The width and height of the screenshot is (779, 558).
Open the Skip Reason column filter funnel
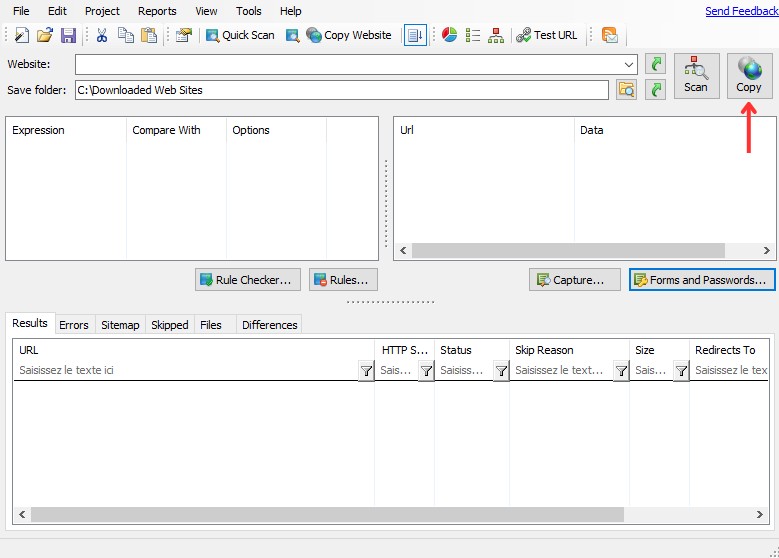click(621, 371)
